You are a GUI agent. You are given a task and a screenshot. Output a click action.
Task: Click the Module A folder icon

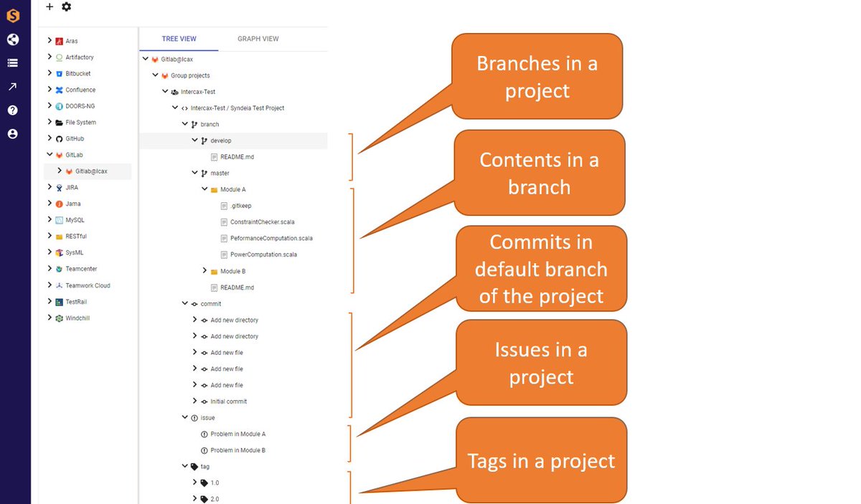[x=214, y=189]
